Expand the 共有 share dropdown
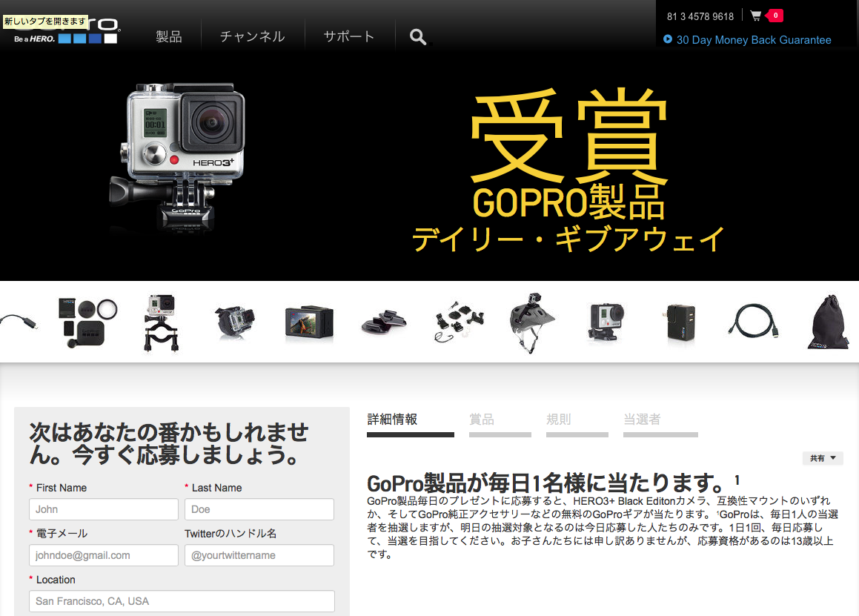Image resolution: width=859 pixels, height=616 pixels. tap(823, 458)
